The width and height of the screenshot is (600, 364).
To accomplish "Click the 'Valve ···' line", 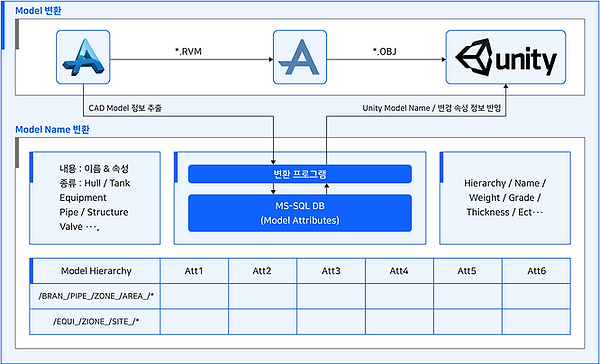I will click(79, 227).
